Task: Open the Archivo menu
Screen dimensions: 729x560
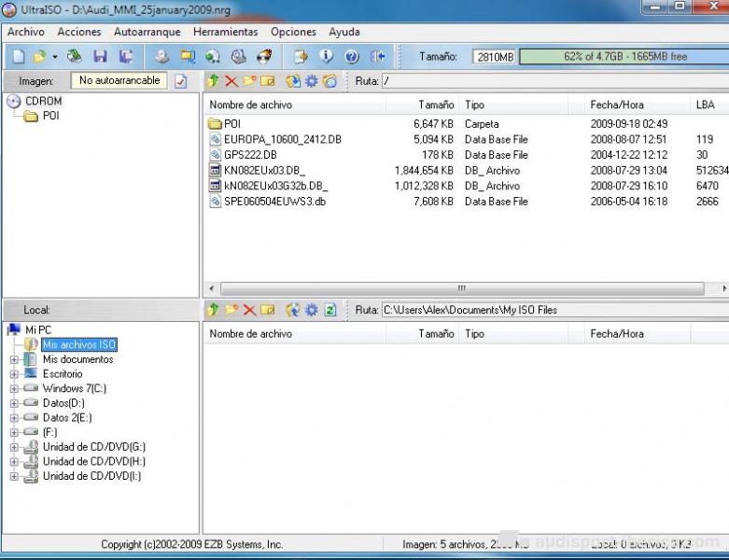Action: 26,32
